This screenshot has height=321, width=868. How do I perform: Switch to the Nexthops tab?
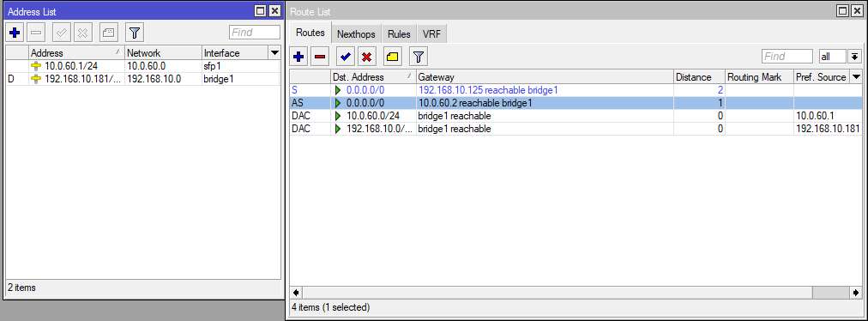[x=356, y=34]
